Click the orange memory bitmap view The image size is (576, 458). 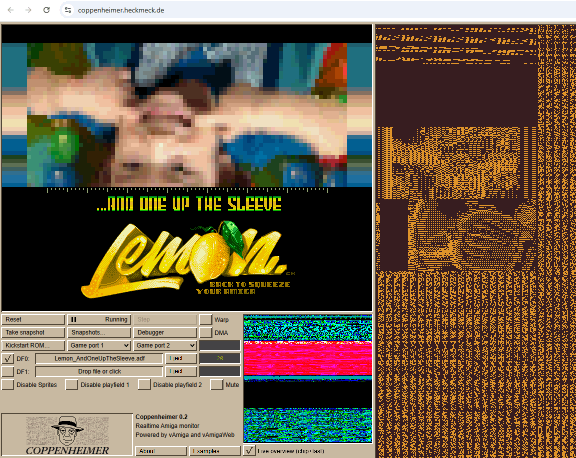[x=476, y=241]
